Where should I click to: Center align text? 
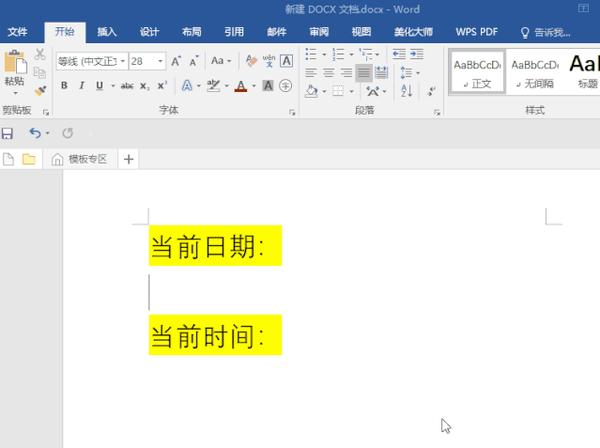(329, 73)
